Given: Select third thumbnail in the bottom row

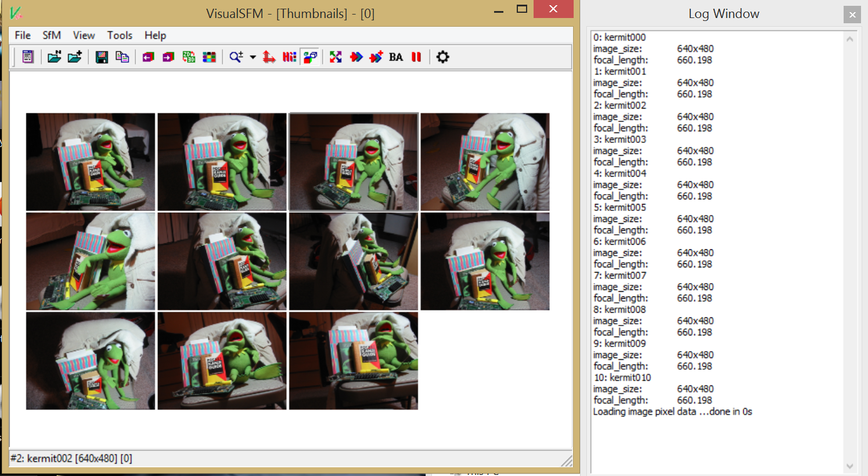Looking at the screenshot, I should pyautogui.click(x=354, y=361).
